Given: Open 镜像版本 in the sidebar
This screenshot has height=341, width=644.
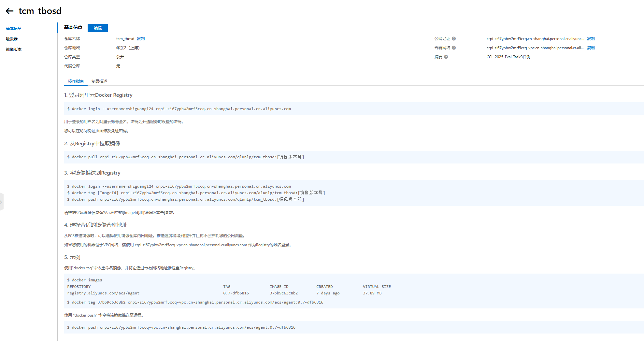Looking at the screenshot, I should pos(14,50).
